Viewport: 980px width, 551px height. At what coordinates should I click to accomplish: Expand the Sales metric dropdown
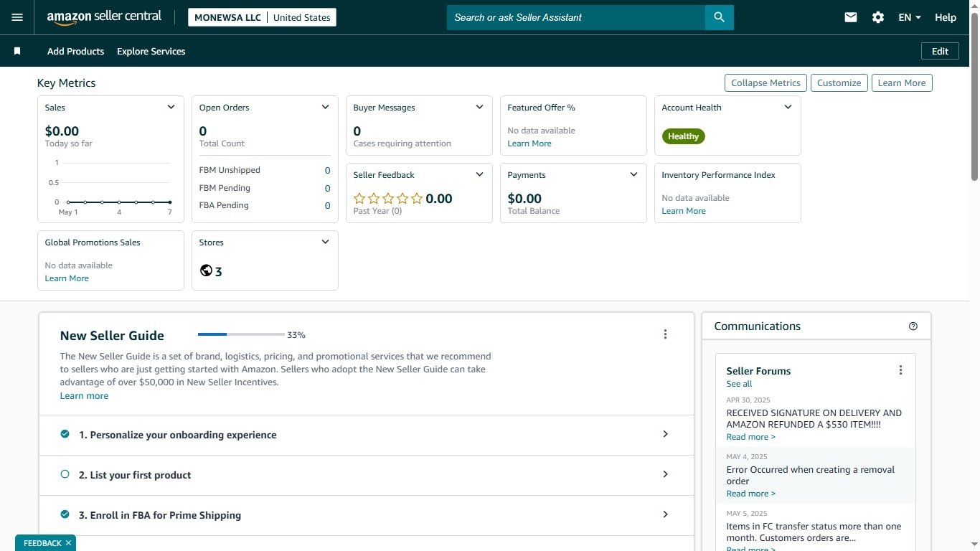[171, 107]
